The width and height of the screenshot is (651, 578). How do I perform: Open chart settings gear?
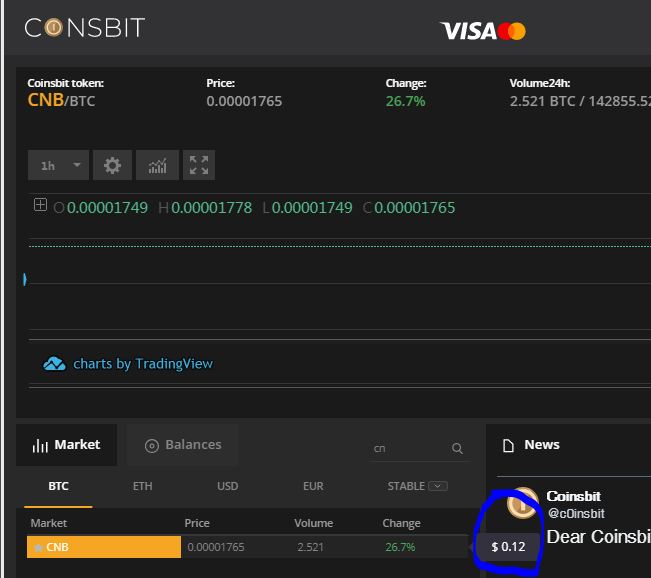tap(113, 165)
